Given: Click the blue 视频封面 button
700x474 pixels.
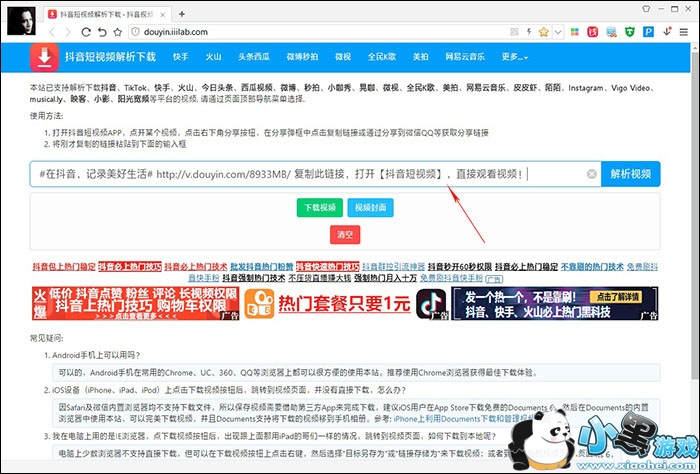Looking at the screenshot, I should [x=371, y=208].
